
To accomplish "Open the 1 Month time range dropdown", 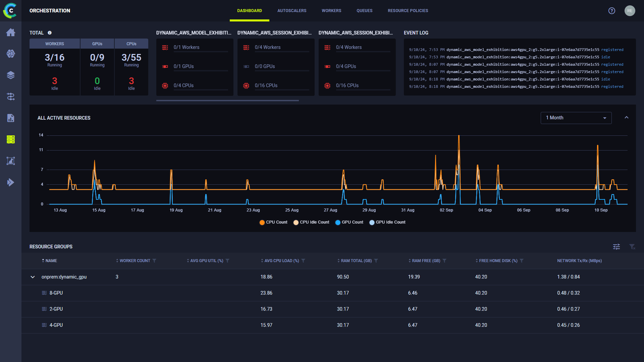I will tap(576, 118).
